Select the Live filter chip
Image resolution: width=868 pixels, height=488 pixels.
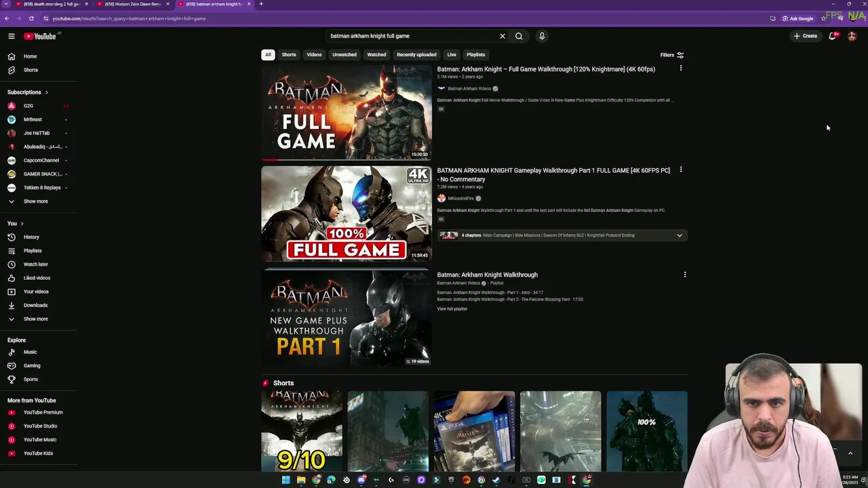tap(452, 54)
